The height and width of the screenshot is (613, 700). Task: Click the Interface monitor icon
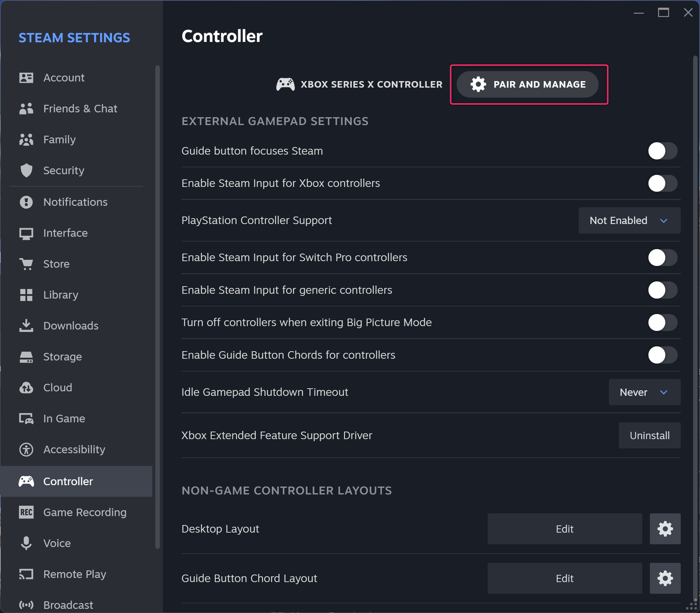[26, 233]
